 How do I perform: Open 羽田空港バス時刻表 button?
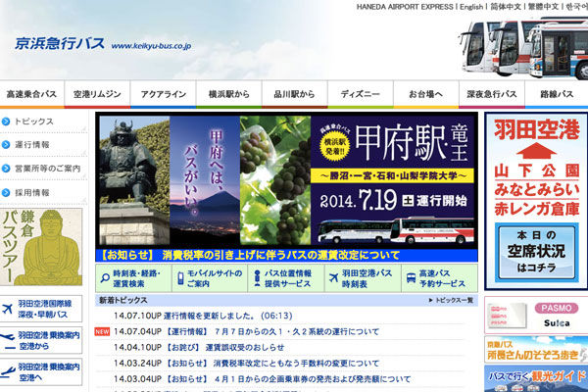[363, 278]
